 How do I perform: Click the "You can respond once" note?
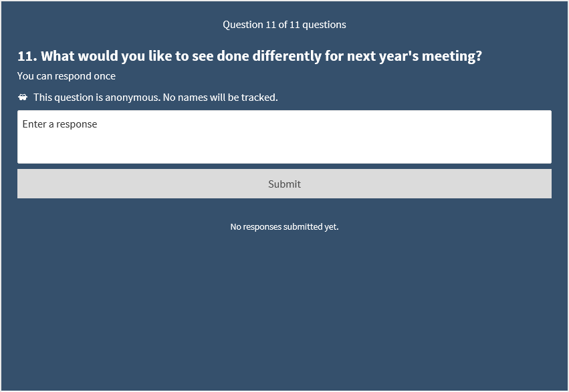pyautogui.click(x=66, y=76)
